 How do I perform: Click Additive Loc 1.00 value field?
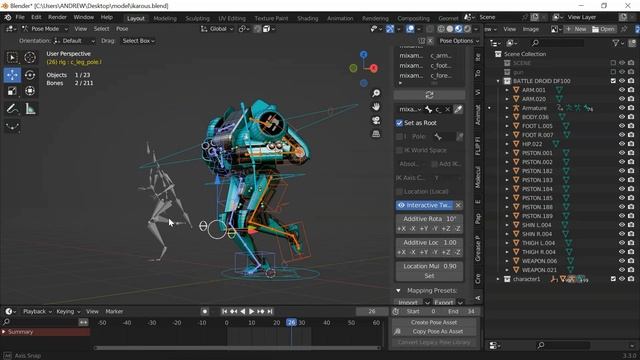(x=429, y=242)
